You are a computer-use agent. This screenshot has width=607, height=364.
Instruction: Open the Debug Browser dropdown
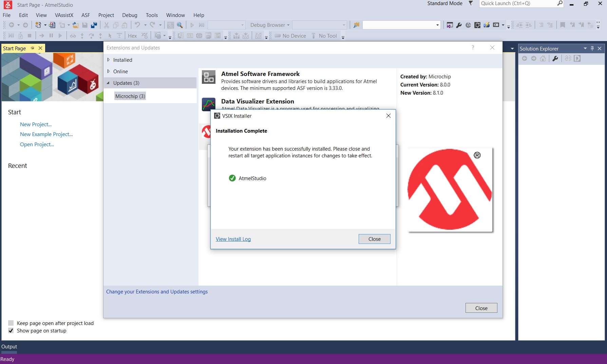click(270, 25)
